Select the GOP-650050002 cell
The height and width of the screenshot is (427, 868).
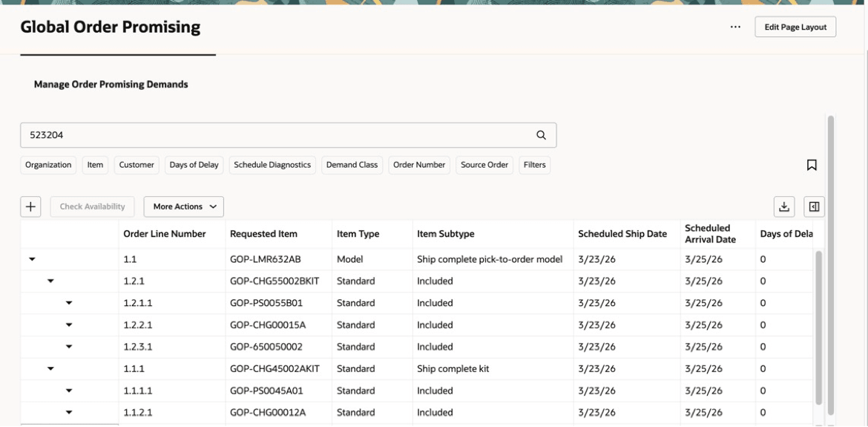point(278,347)
